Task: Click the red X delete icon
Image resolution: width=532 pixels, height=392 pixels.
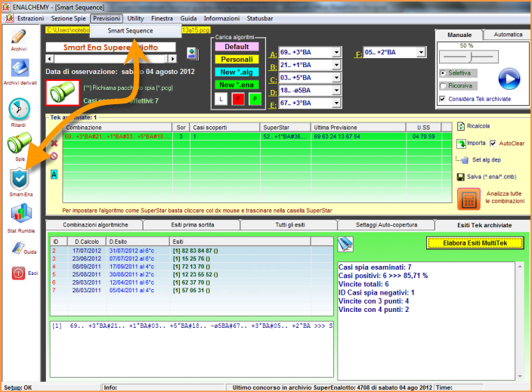Action: (x=54, y=143)
